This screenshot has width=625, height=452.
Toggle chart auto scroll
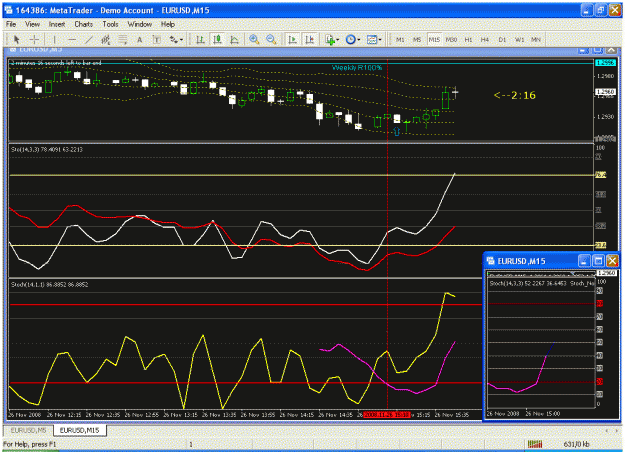pos(292,39)
